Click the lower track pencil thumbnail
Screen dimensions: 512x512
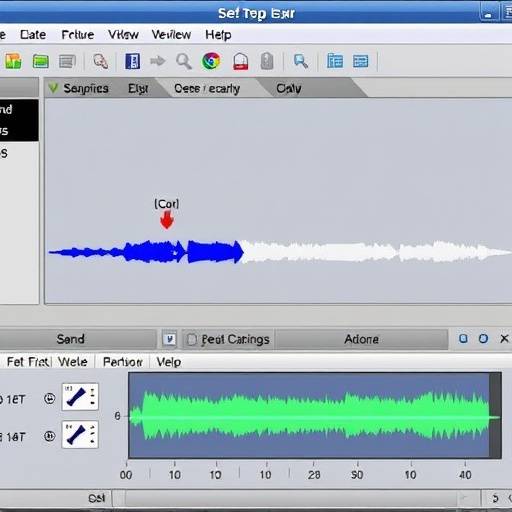(x=80, y=434)
